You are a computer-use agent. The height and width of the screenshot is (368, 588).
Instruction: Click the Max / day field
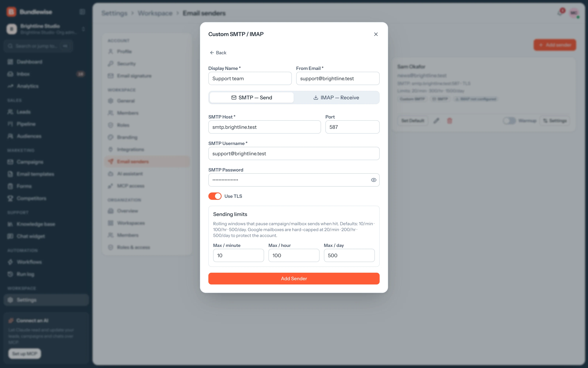point(349,255)
